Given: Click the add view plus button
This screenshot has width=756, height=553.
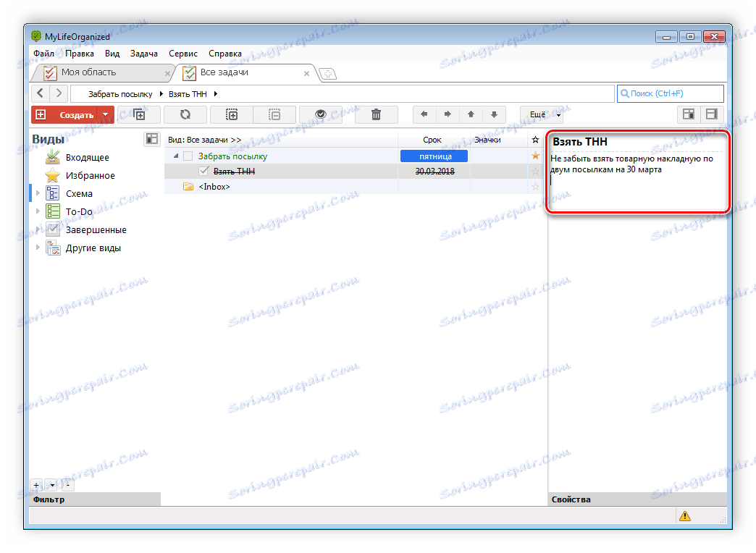Looking at the screenshot, I should [x=36, y=485].
